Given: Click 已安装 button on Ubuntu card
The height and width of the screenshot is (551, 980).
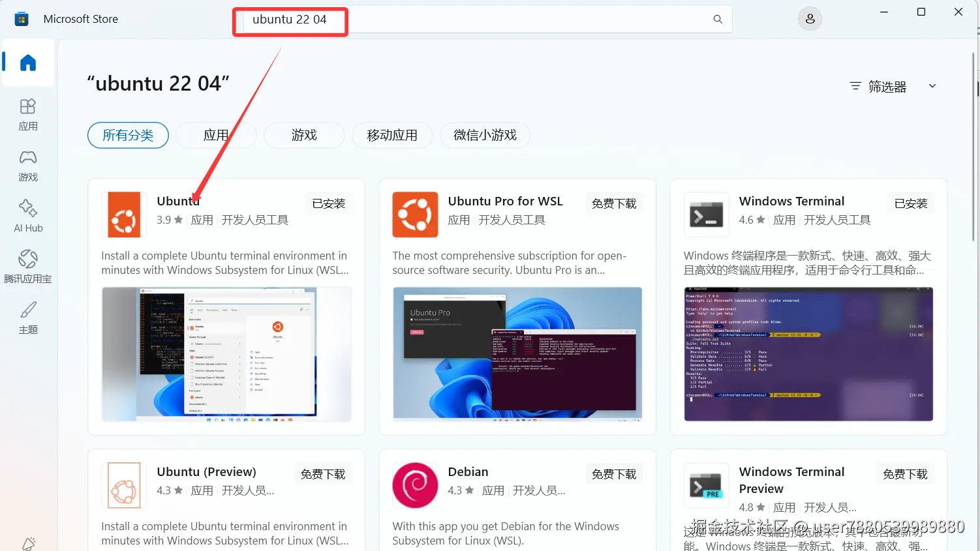Looking at the screenshot, I should 329,203.
